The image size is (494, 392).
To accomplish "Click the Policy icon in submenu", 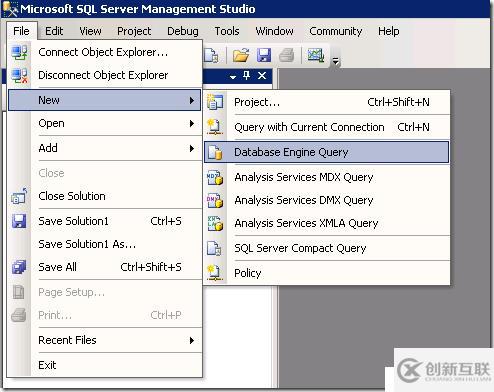I will click(x=214, y=273).
